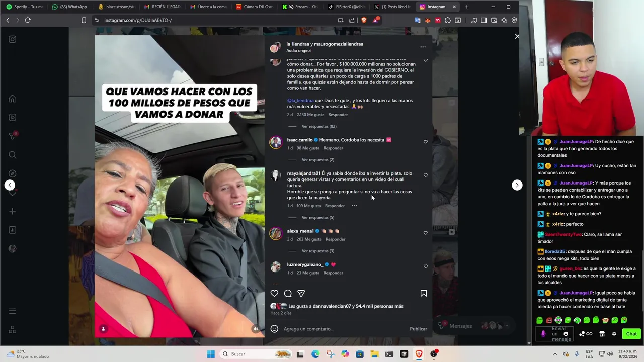
Task: Like the post with the heart icon
Action: click(x=274, y=293)
